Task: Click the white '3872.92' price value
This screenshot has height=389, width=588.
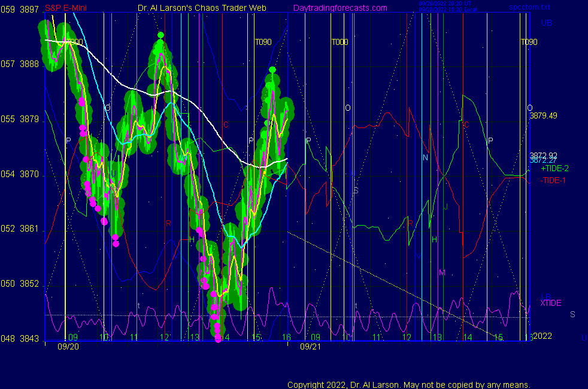Action: coord(543,155)
